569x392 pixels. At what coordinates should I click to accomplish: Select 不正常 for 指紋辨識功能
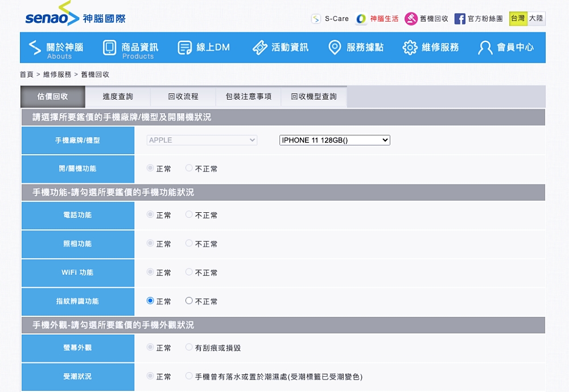tap(189, 301)
